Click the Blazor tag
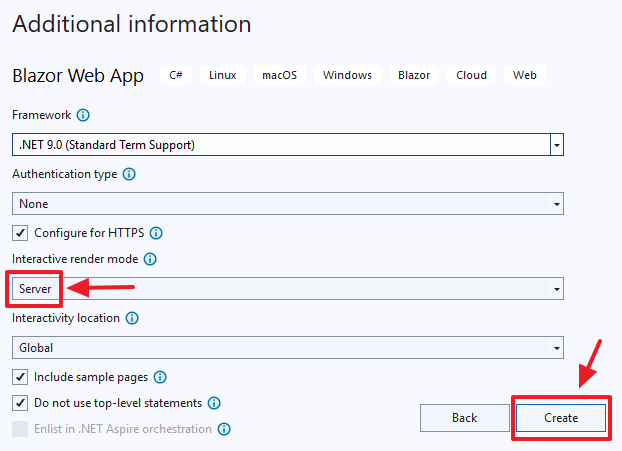Screen dimensions: 622x451 (x=414, y=75)
